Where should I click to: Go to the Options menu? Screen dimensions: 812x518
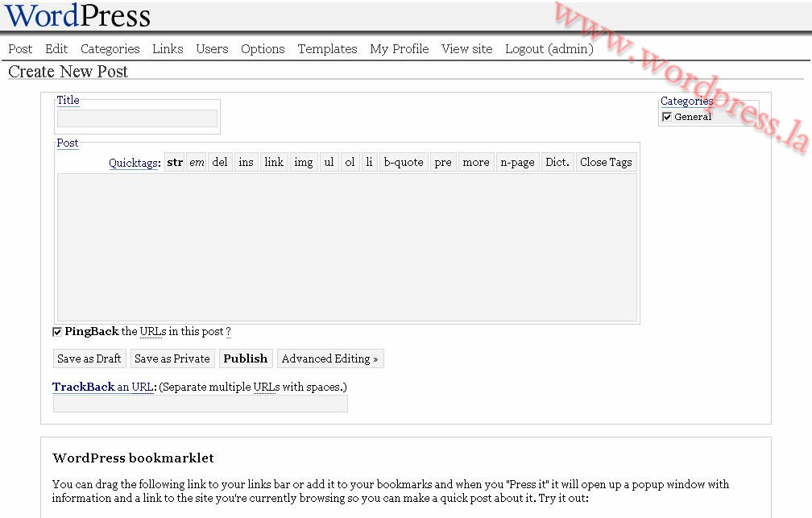coord(263,48)
